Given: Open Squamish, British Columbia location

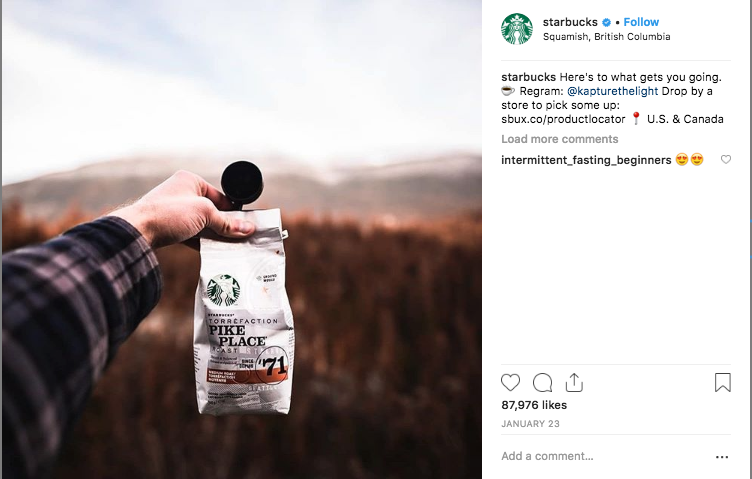Looking at the screenshot, I should [x=607, y=36].
